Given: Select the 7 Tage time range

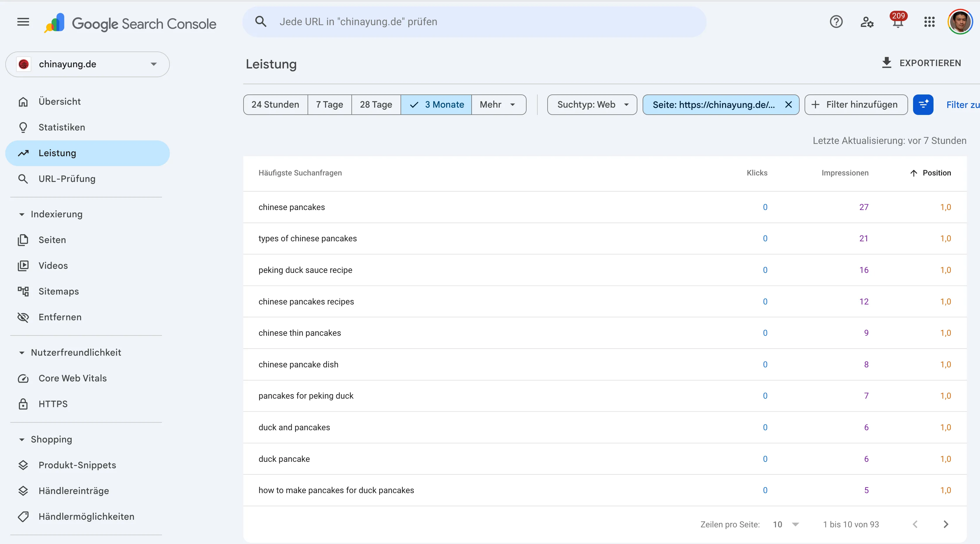Looking at the screenshot, I should (329, 105).
